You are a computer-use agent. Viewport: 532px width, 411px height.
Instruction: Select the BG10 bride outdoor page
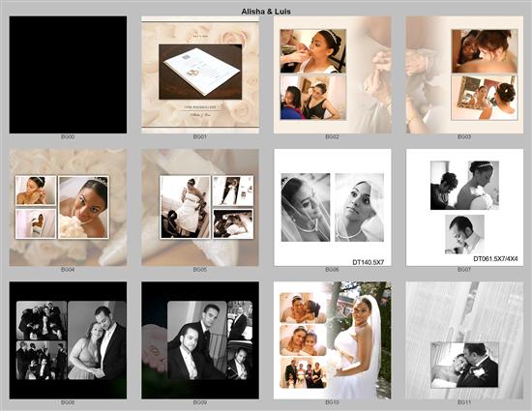333,340
